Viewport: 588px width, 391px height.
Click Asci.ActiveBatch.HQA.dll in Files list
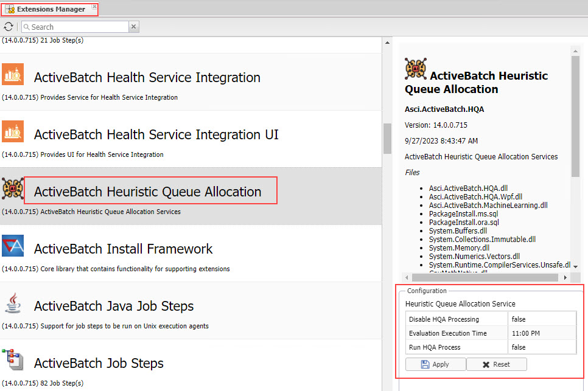[468, 188]
